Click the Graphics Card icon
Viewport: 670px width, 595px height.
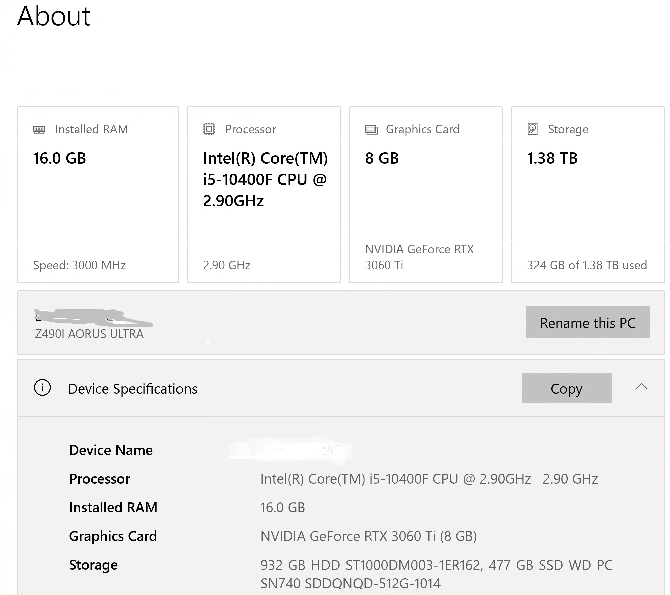(x=371, y=130)
